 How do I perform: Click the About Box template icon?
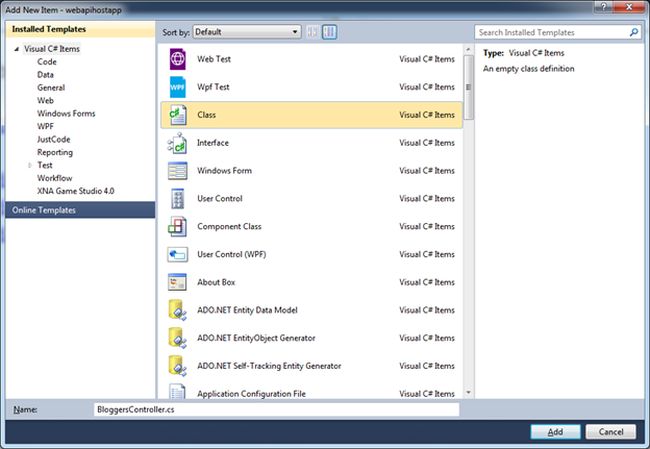177,282
